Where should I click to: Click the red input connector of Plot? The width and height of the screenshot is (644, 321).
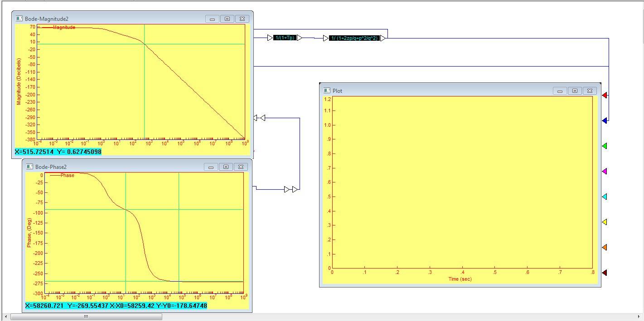pos(605,95)
